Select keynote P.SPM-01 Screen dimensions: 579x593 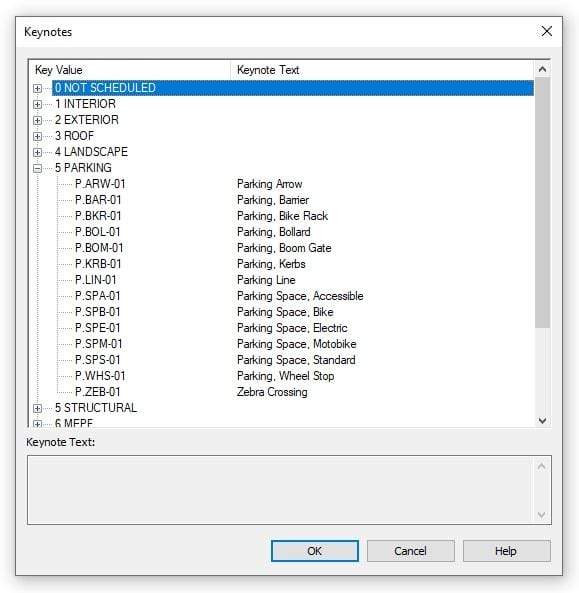[99, 344]
